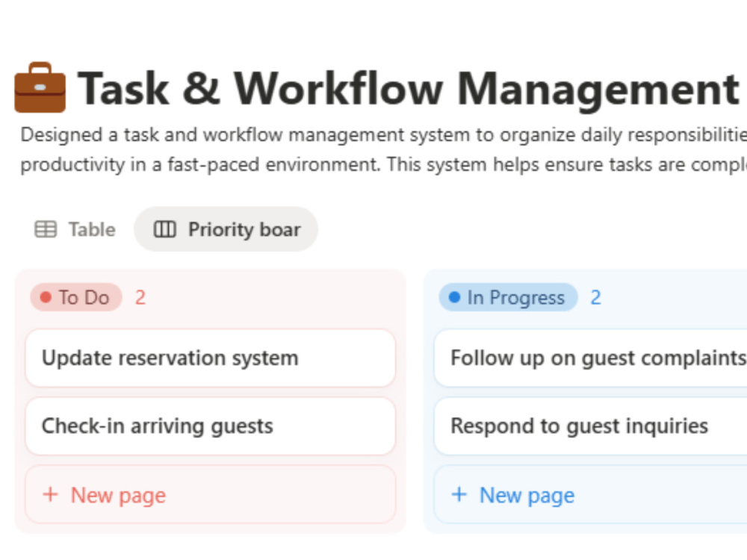The height and width of the screenshot is (560, 747).
Task: Click the page description paragraph text
Action: pos(383,149)
